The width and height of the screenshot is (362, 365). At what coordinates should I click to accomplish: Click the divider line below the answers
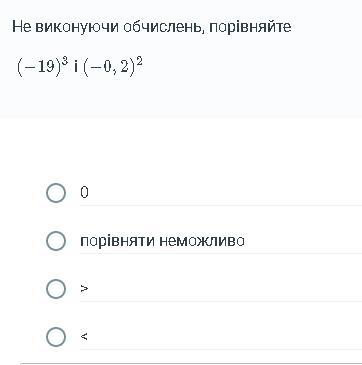click(x=191, y=363)
